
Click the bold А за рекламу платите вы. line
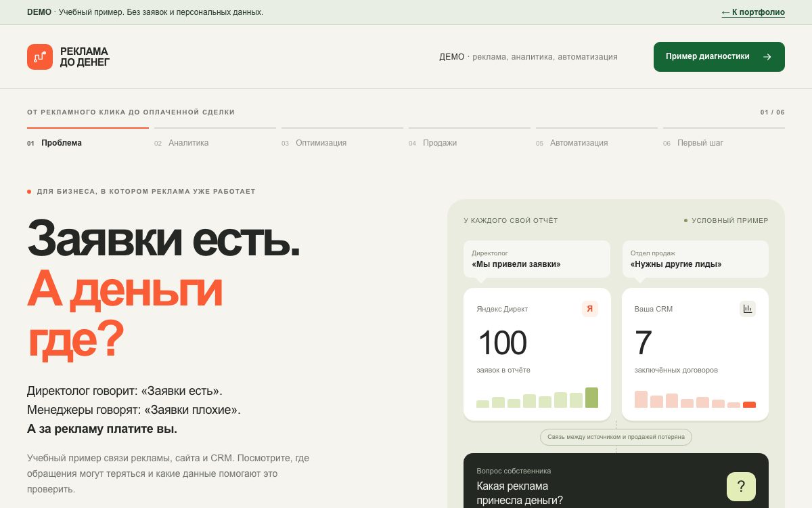(102, 429)
